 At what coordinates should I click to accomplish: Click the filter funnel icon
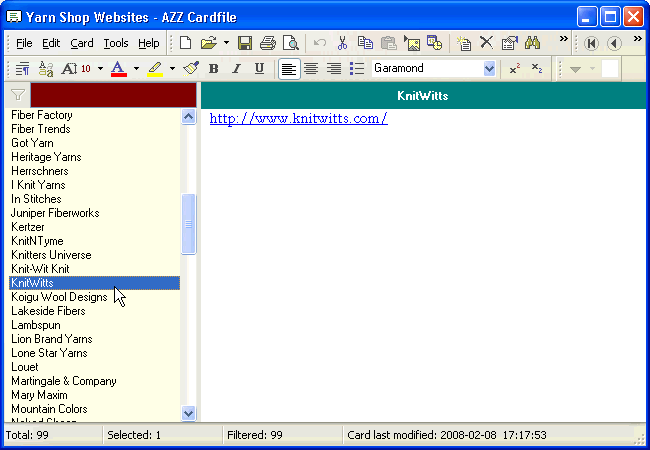click(18, 95)
